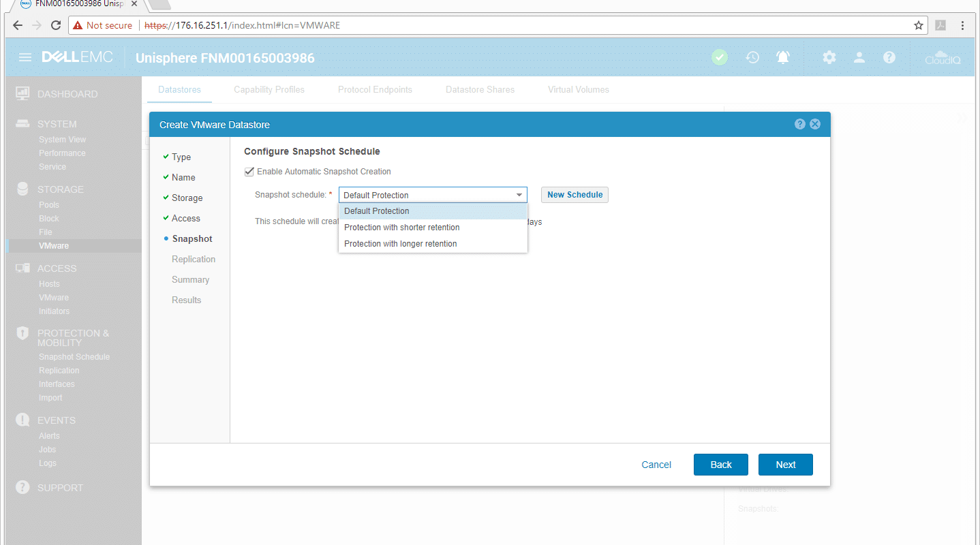Collapse the Snapshot schedule dropdown arrow

(x=519, y=195)
